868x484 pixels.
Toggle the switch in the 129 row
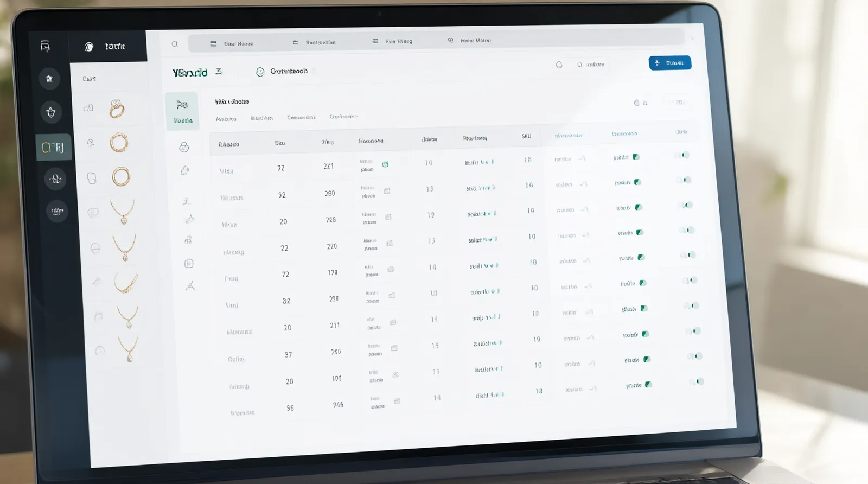click(689, 255)
